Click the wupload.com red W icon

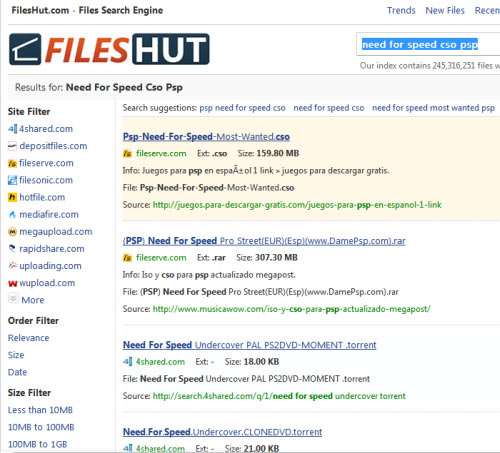[x=12, y=283]
